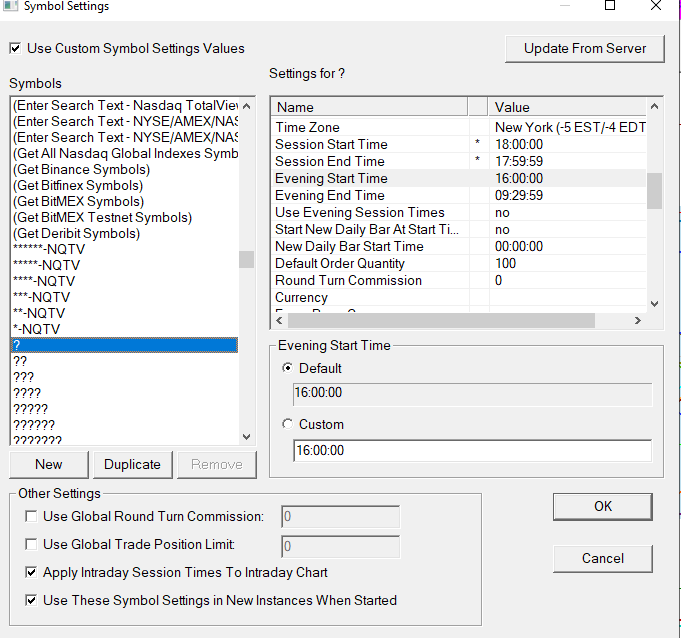The height and width of the screenshot is (638, 681).
Task: Select Get All Nasdaq Global Indexes entry
Action: 125,153
